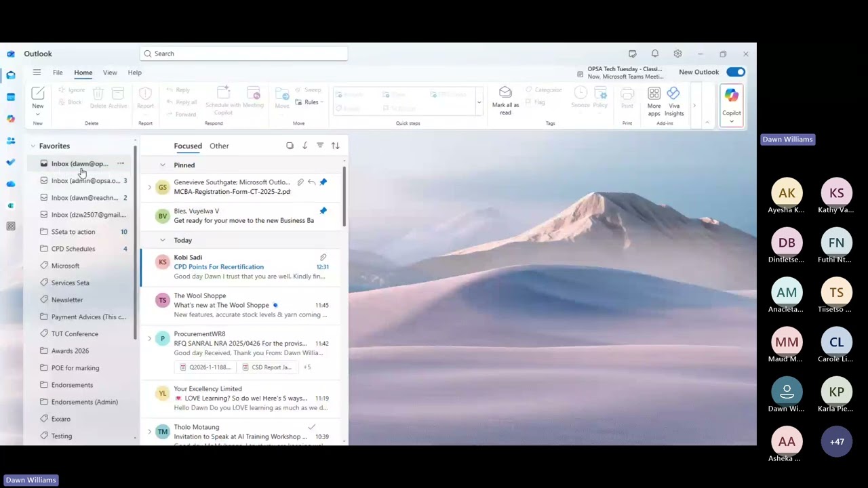Open My Day notes icon in title bar
The height and width of the screenshot is (488, 868).
[633, 54]
